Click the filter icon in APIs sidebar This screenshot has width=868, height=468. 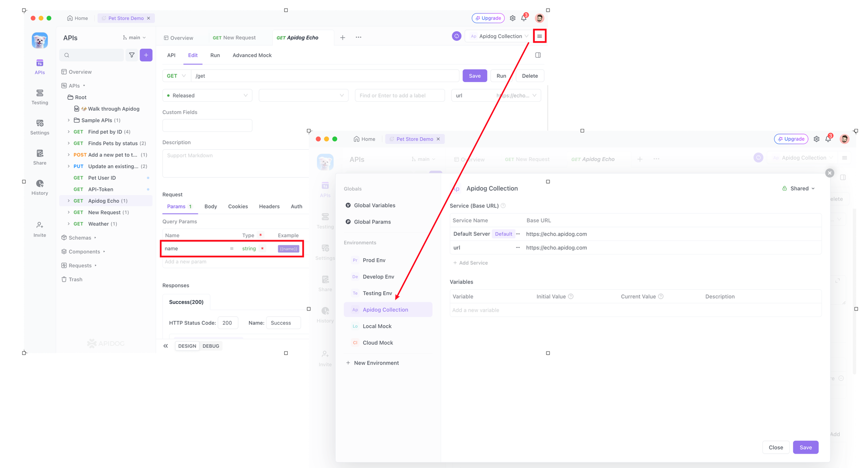click(x=132, y=55)
